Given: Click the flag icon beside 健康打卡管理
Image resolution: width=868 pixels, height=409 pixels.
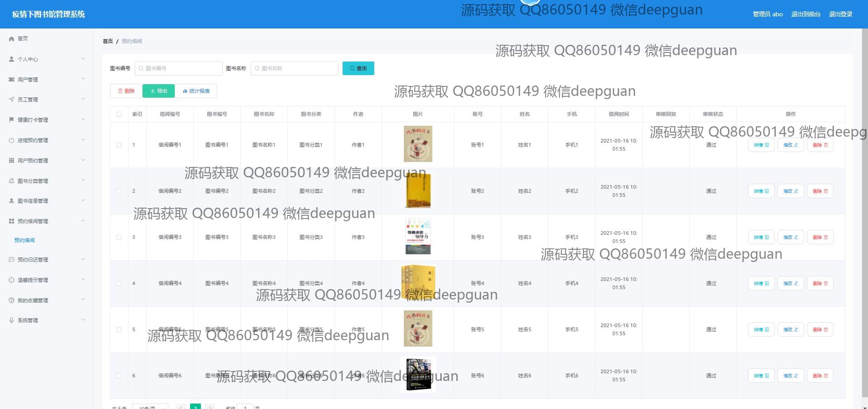Looking at the screenshot, I should 12,120.
